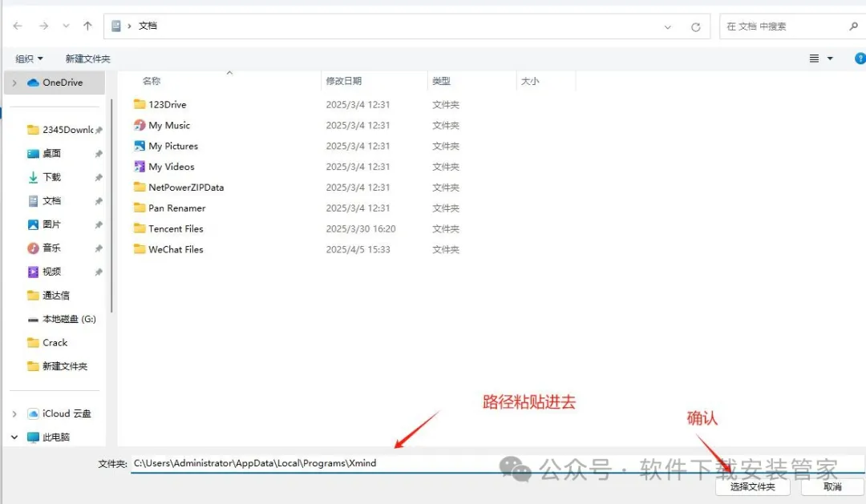Click the pin icon beside 下载
The height and width of the screenshot is (504, 866).
pos(99,177)
